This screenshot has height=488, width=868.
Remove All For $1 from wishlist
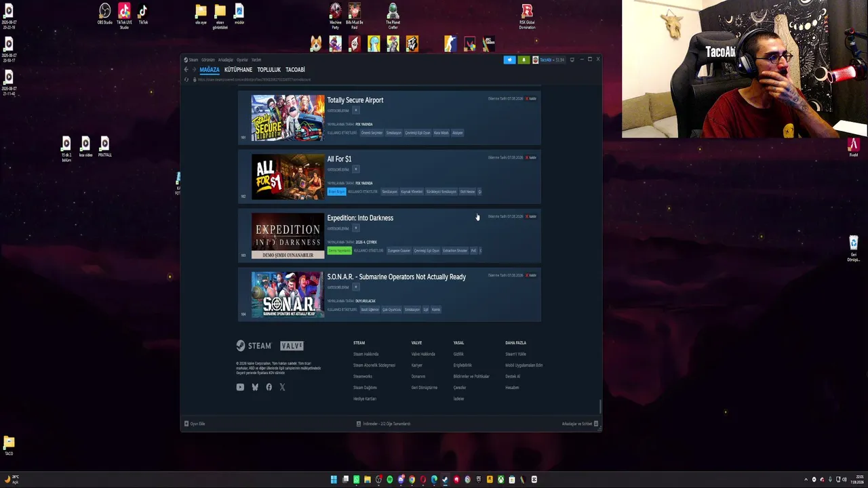point(531,158)
